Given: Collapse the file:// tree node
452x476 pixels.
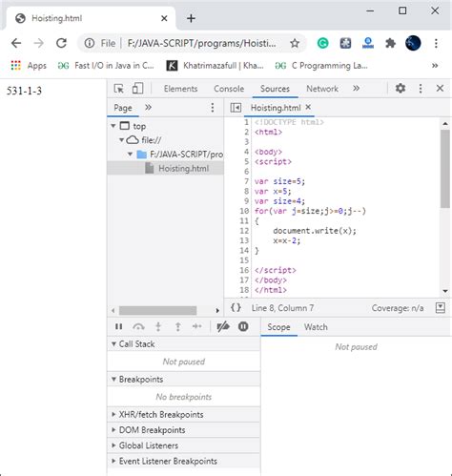Looking at the screenshot, I should click(x=121, y=140).
